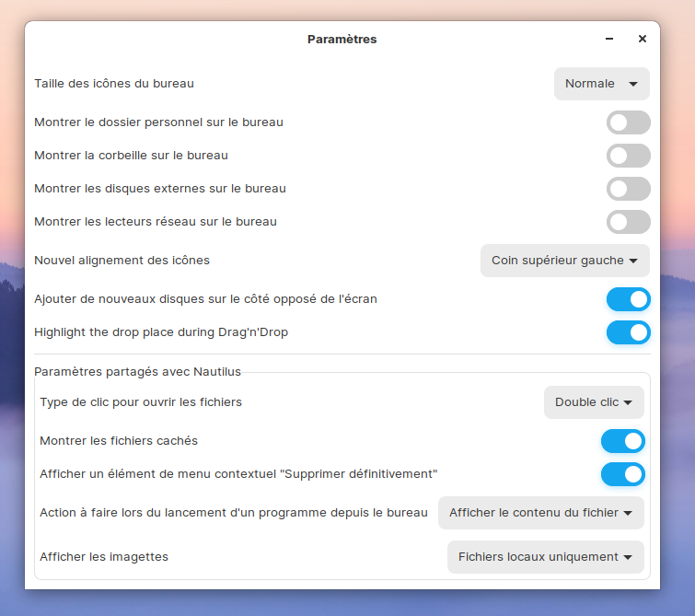Minimize the Paramètres window
Screen dimensions: 695x616
(x=609, y=39)
